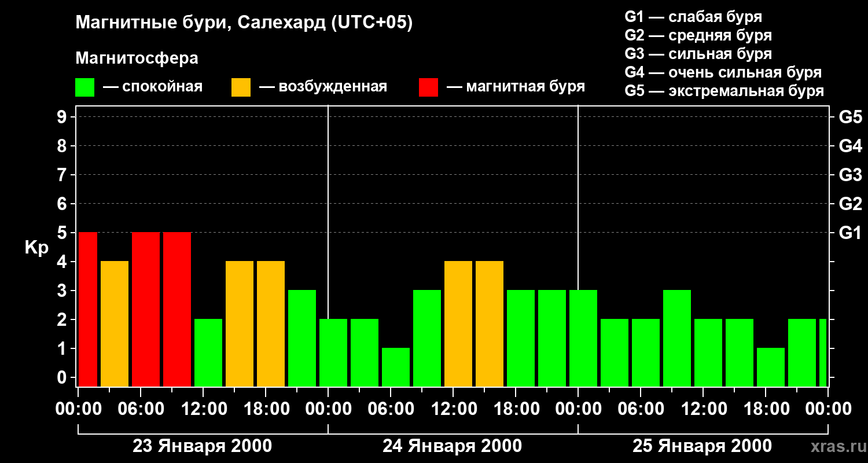This screenshot has height=463, width=868.
Task: Click the "— спокойная" legend label
Action: pyautogui.click(x=153, y=87)
